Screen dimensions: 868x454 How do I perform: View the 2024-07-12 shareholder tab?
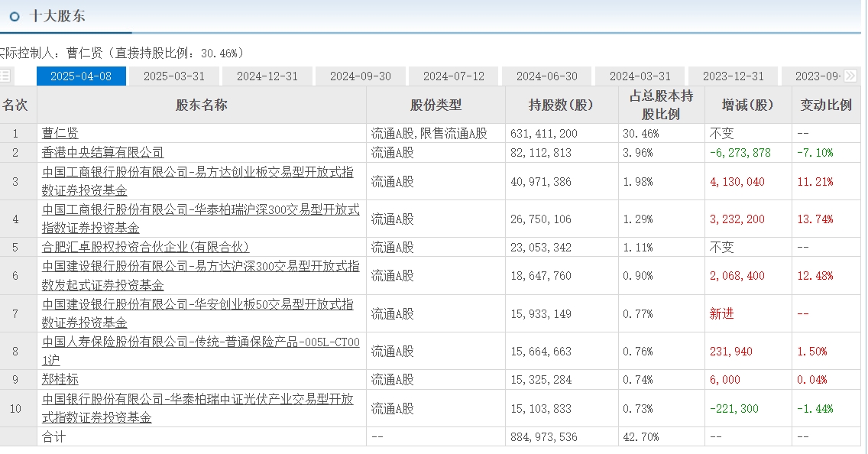[x=454, y=76]
